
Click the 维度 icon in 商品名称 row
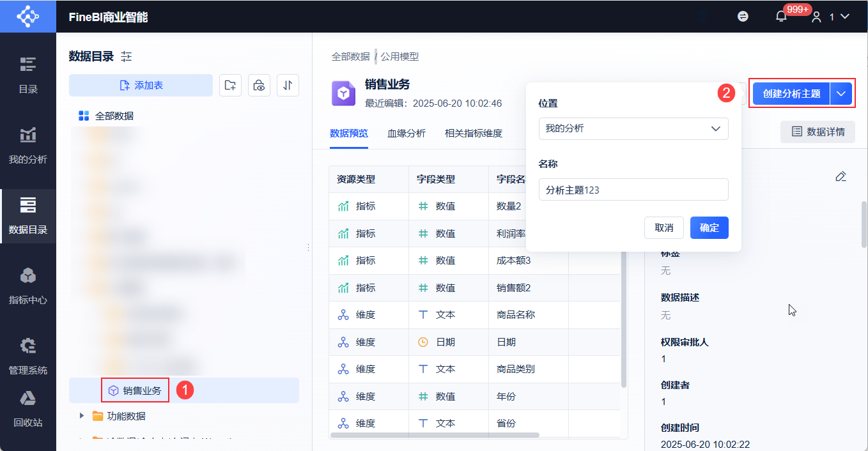click(343, 315)
